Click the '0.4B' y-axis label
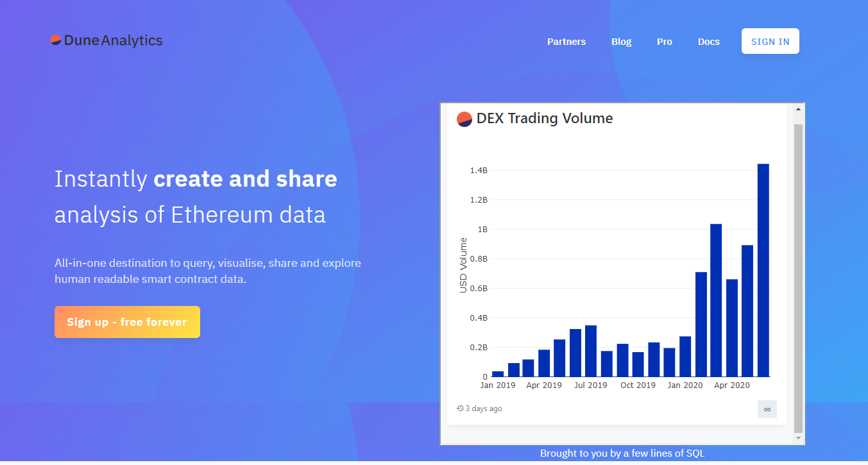 (x=479, y=318)
